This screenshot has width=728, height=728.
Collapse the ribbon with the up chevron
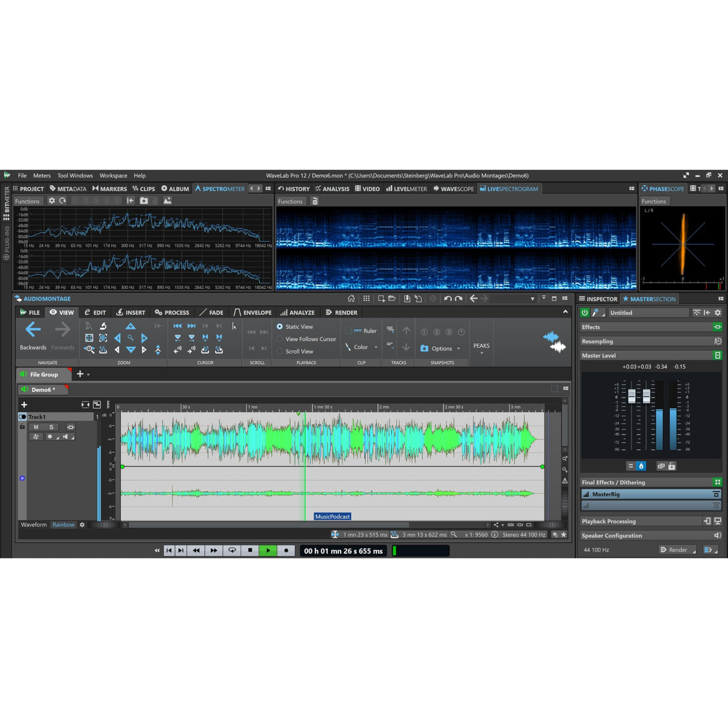tap(565, 312)
